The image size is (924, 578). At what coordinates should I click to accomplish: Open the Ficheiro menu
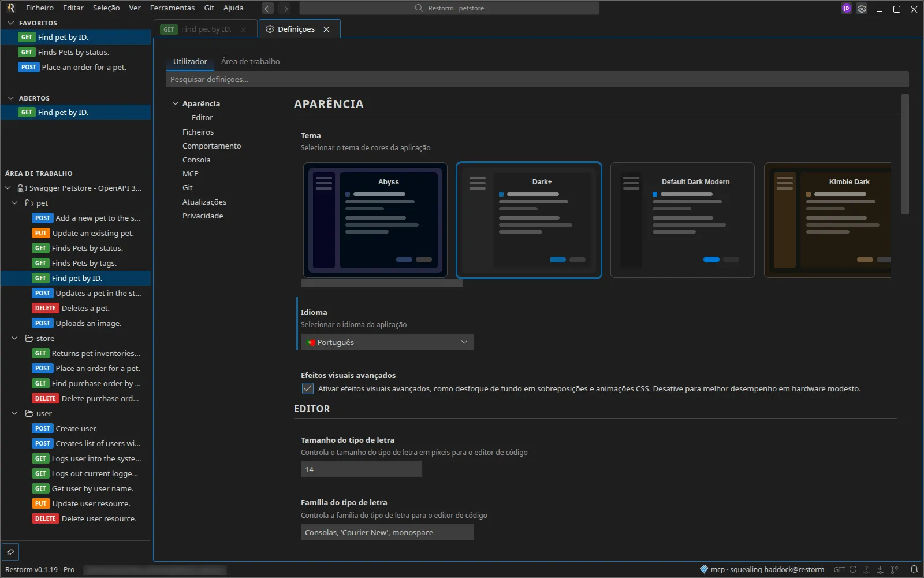pos(40,8)
